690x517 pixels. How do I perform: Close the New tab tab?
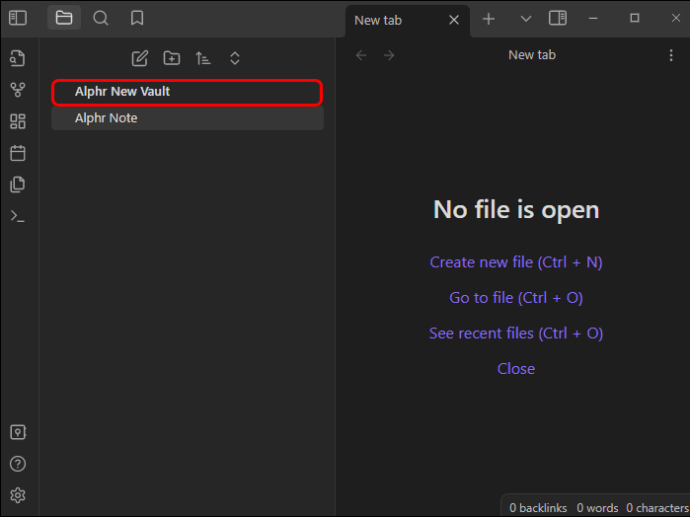click(454, 20)
